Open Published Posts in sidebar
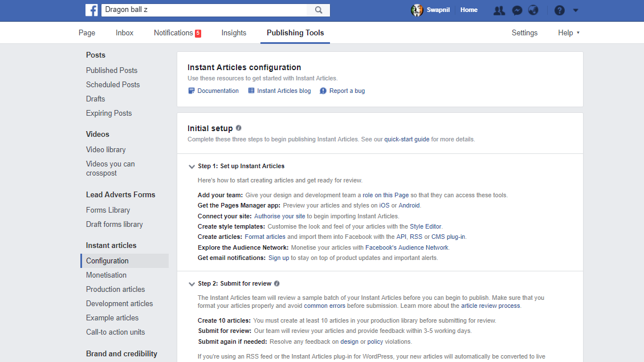644x362 pixels. pyautogui.click(x=112, y=70)
